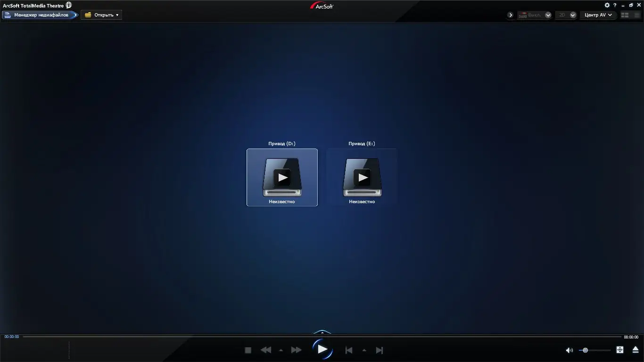Open the info icon beside the app title

pos(69,5)
